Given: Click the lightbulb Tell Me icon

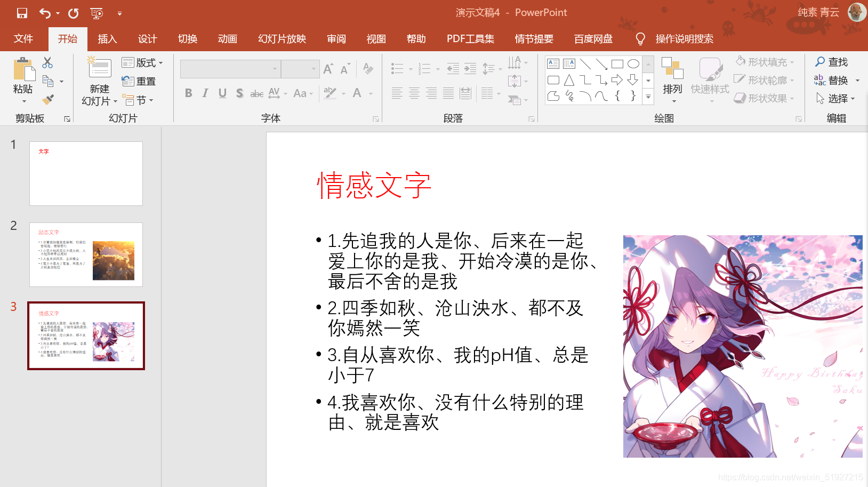Looking at the screenshot, I should tap(640, 39).
